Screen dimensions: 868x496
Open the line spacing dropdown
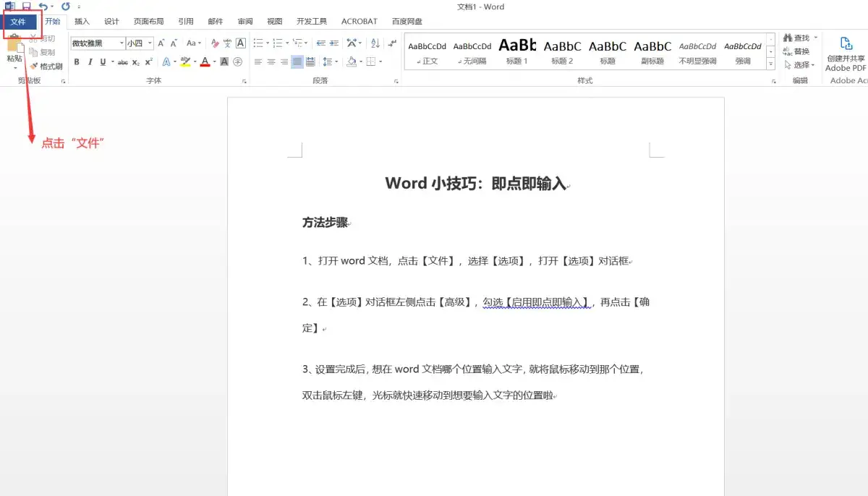point(329,61)
